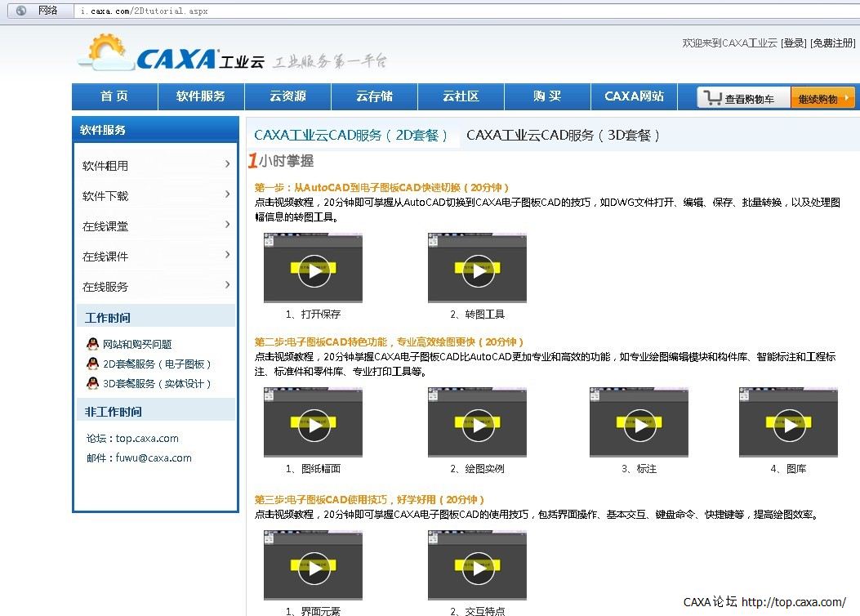Viewport: 860px width, 616px height.
Task: Open the 软件服务 navigation tab
Action: 201,96
